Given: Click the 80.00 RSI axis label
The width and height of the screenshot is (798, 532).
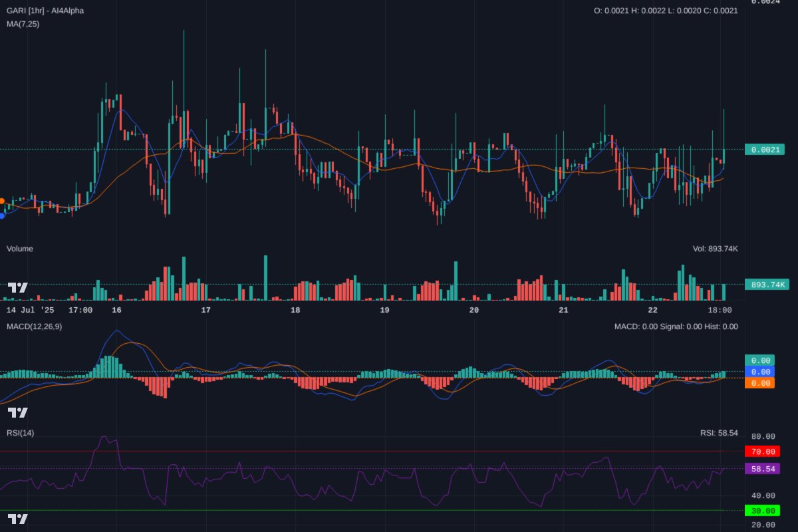Looking at the screenshot, I should pos(763,437).
